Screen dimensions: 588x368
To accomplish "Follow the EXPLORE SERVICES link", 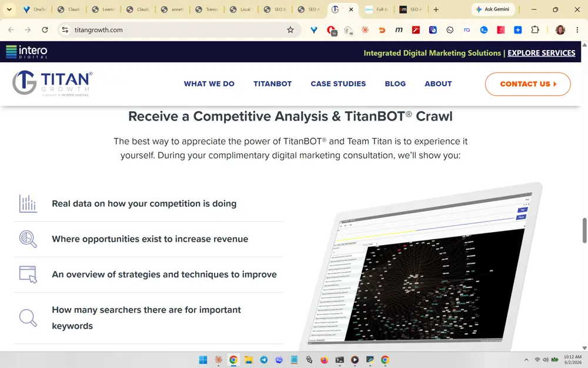I will pos(541,53).
